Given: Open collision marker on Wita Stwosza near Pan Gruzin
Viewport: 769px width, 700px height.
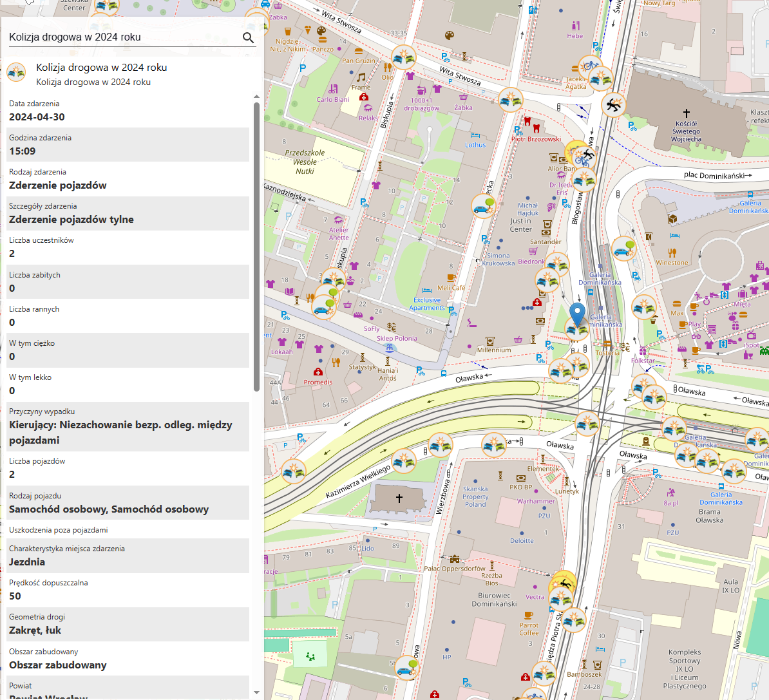Looking at the screenshot, I should [403, 58].
